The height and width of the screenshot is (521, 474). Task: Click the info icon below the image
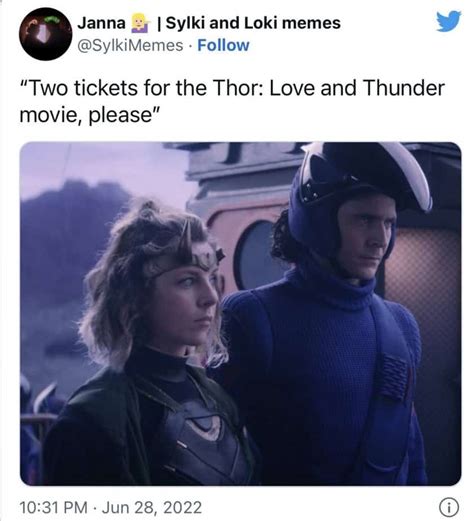(449, 507)
